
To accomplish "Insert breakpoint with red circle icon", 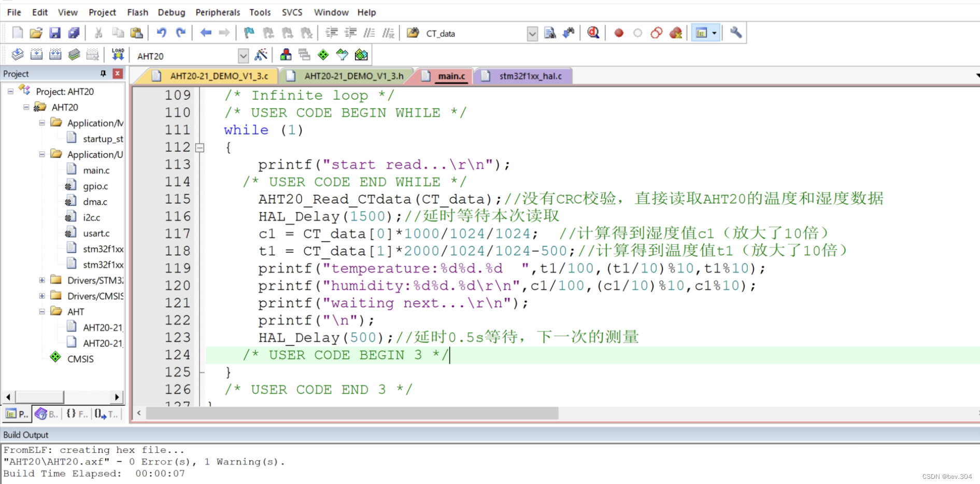I will (619, 33).
